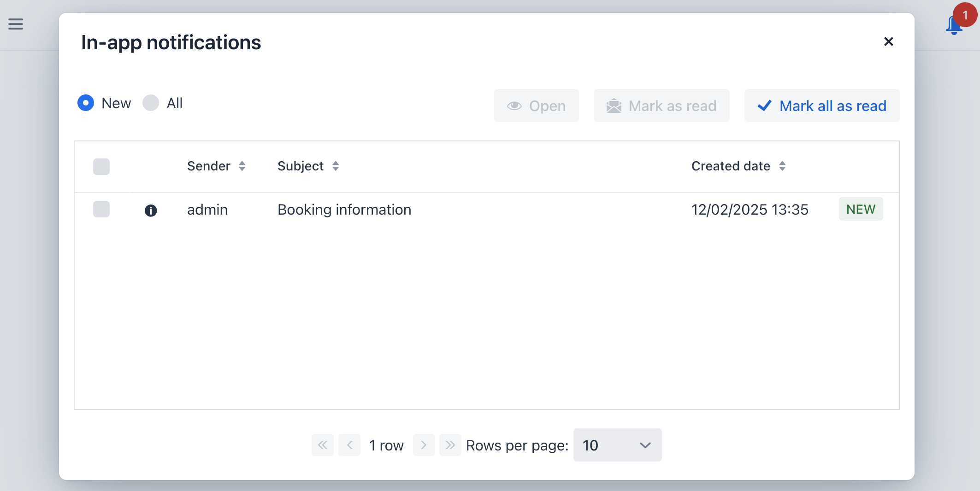Click the info icon beside admin

[x=151, y=210]
